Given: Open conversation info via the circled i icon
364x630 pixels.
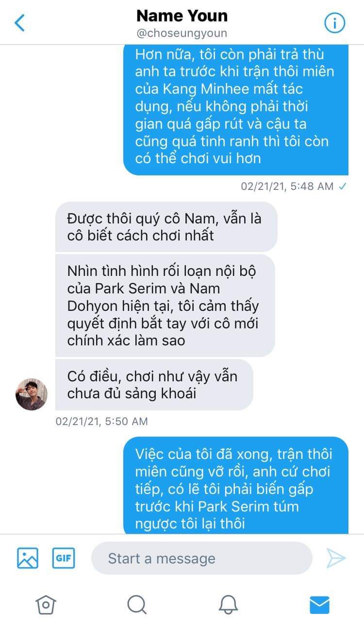Looking at the screenshot, I should [334, 23].
